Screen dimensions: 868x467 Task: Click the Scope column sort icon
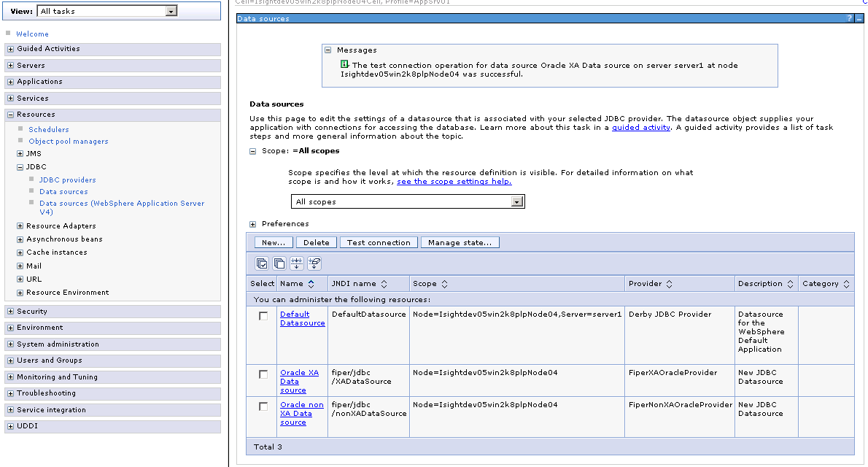coord(444,284)
